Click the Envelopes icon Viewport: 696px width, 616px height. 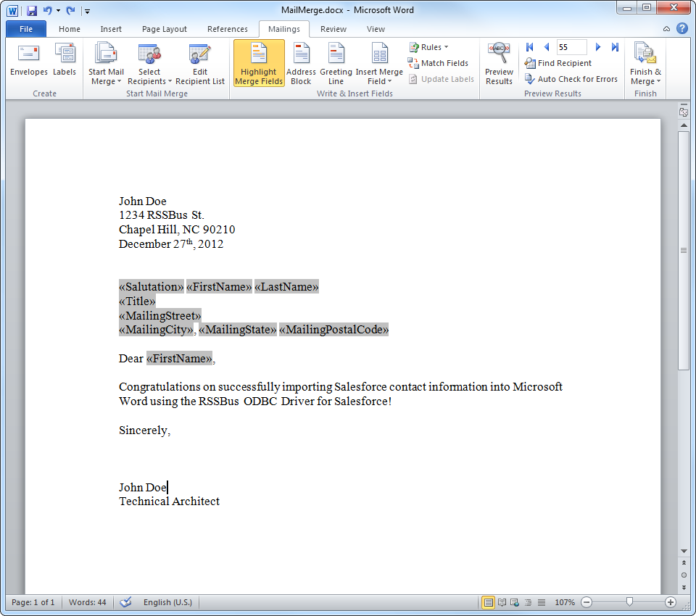(x=29, y=61)
